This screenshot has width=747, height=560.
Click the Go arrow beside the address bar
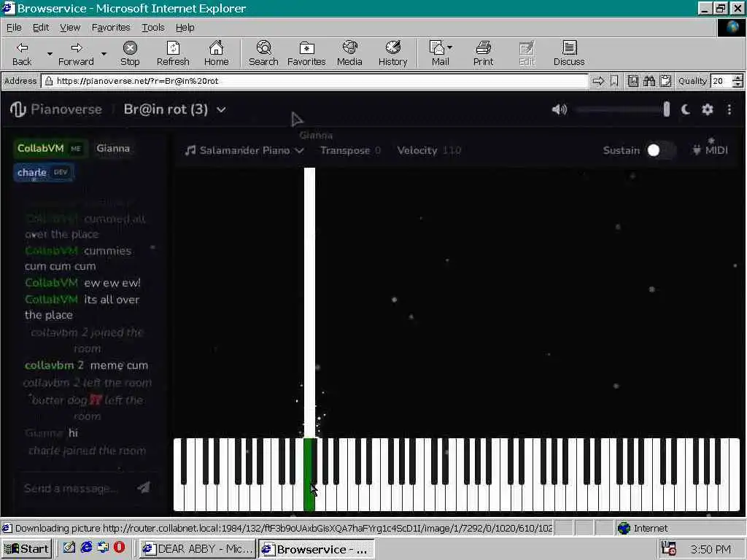pyautogui.click(x=598, y=81)
